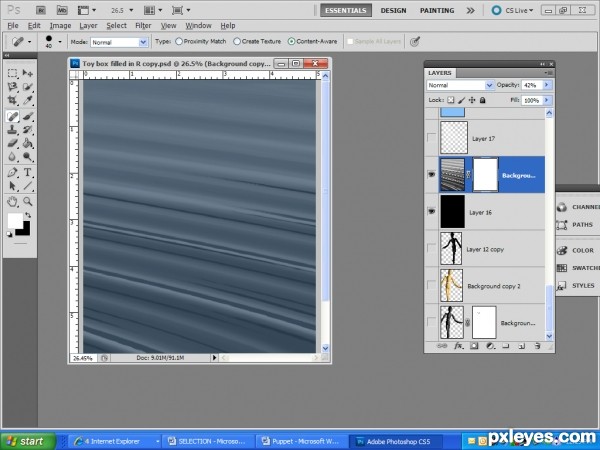
Task: Select the Path Selection tool
Action: tap(13, 186)
